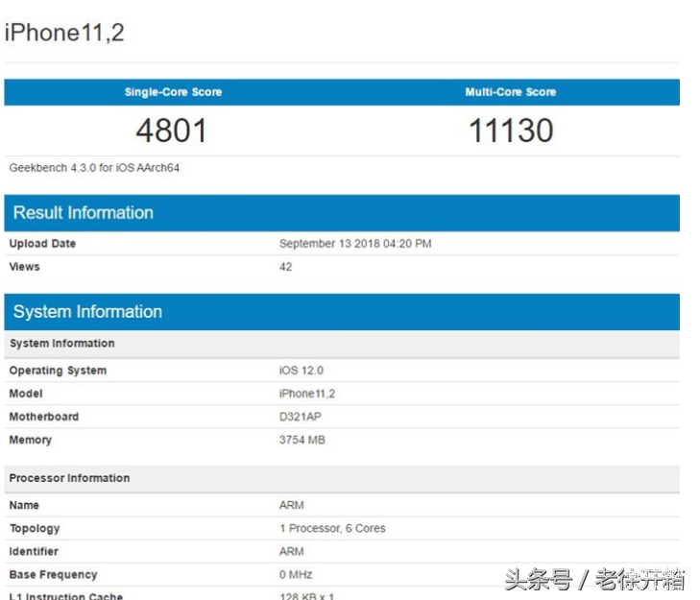Select the Identifier label
Image resolution: width=700 pixels, height=600 pixels.
(34, 551)
